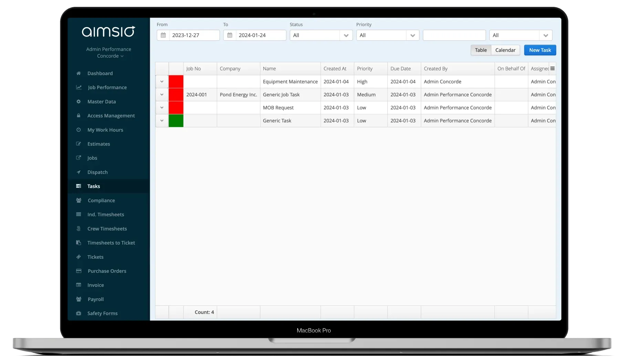This screenshot has width=624, height=364.
Task: Click the New Task button
Action: 540,50
